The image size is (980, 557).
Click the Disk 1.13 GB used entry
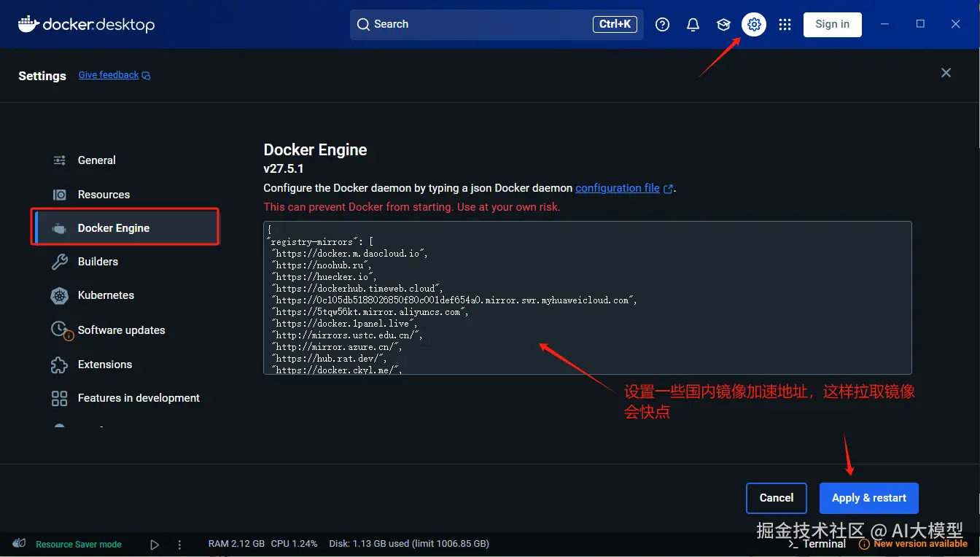(x=409, y=544)
